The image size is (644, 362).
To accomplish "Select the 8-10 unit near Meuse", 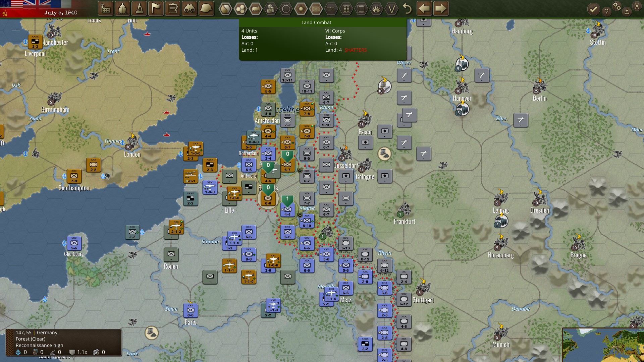I will click(x=307, y=221).
